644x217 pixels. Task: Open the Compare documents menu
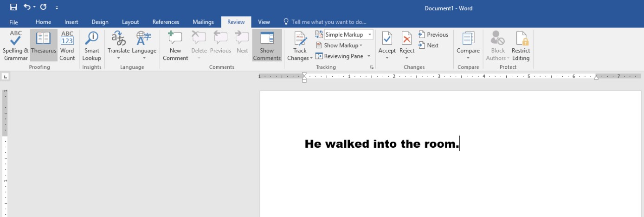468,46
